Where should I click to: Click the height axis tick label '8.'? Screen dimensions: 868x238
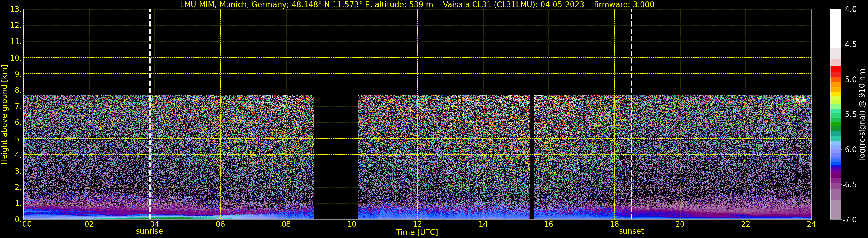point(18,90)
